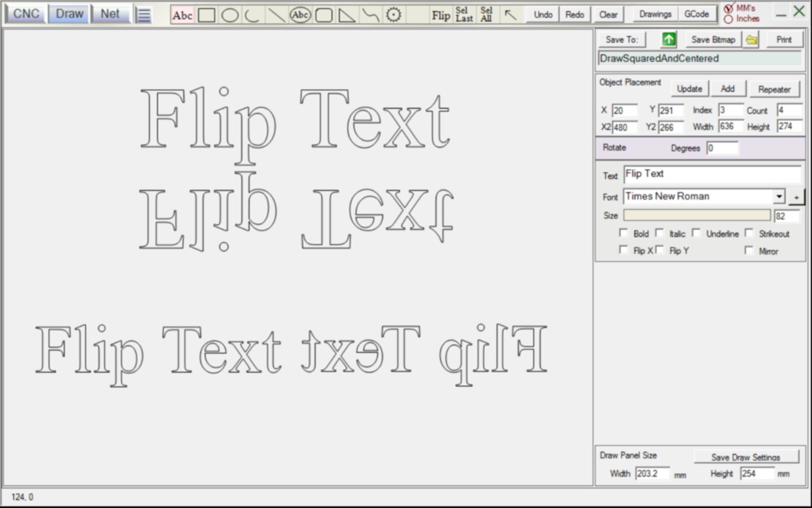Click the Y2 coordinate field

[x=671, y=127]
